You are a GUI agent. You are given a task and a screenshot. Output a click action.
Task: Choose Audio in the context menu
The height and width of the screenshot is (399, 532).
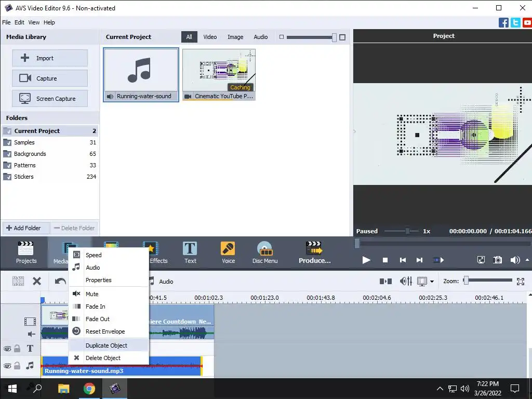click(x=109, y=268)
